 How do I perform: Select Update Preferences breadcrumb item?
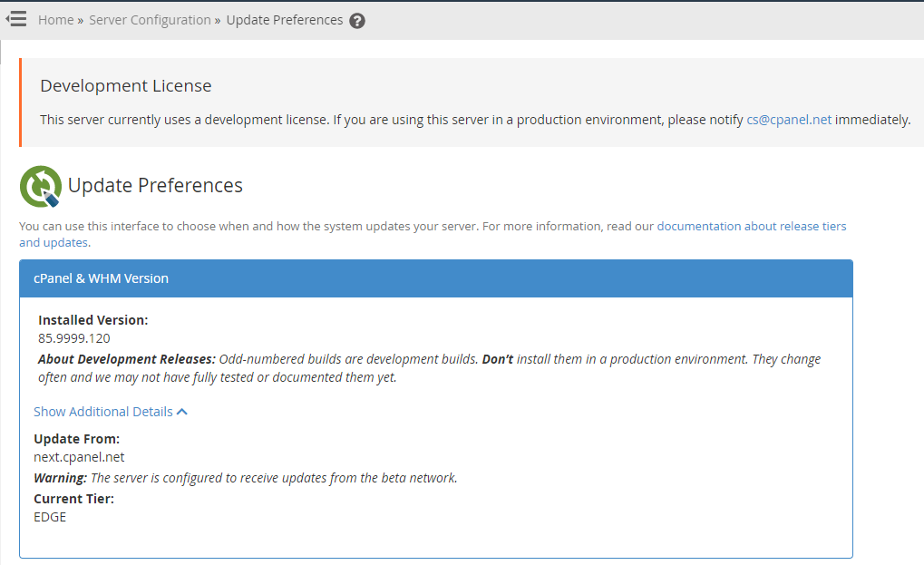click(285, 20)
